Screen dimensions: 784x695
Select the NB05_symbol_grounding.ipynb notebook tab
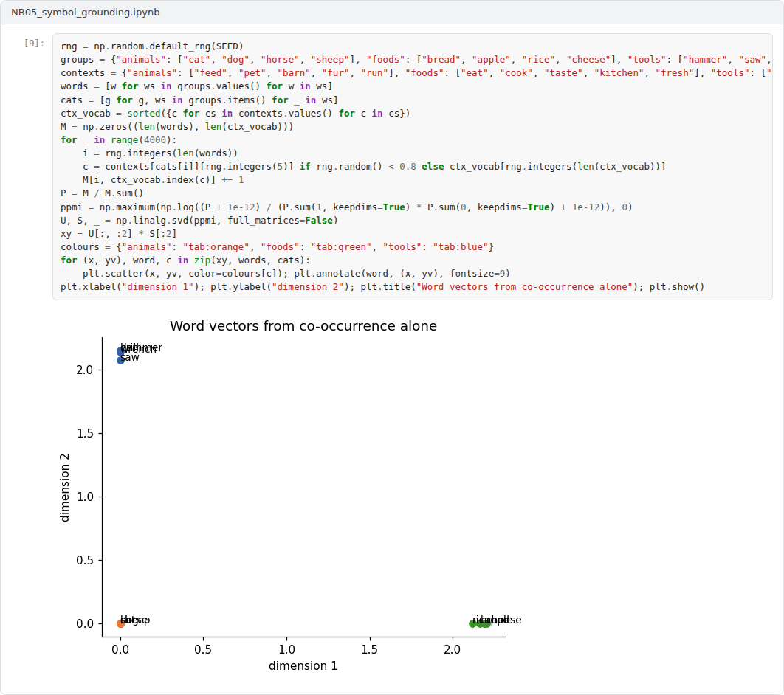[x=86, y=12]
